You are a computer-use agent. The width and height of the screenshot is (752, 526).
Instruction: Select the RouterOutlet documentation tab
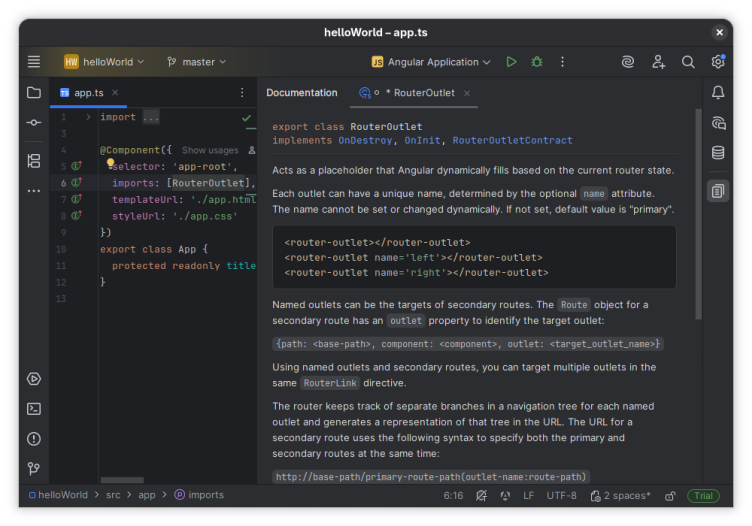click(x=414, y=93)
